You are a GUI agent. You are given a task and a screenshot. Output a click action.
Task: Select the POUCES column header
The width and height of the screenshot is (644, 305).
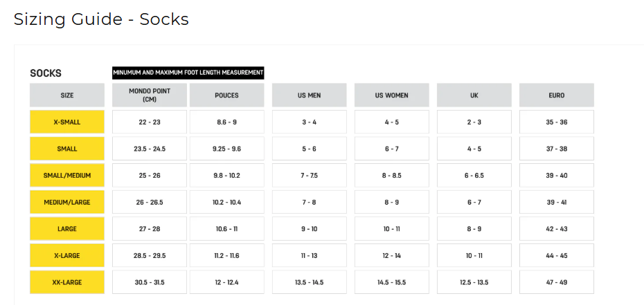point(226,95)
